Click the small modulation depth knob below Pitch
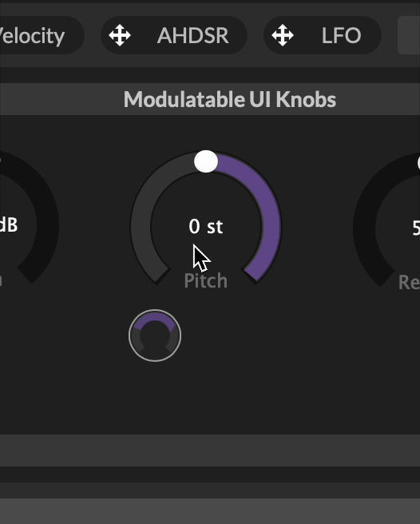 pyautogui.click(x=155, y=335)
